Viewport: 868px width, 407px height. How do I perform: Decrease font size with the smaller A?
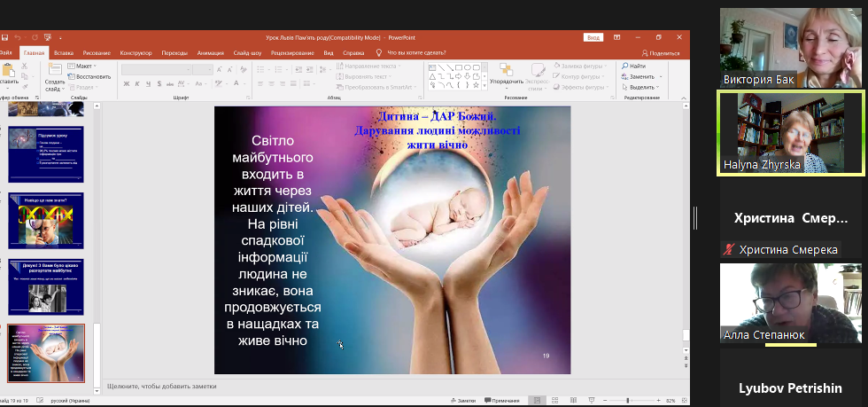(229, 69)
